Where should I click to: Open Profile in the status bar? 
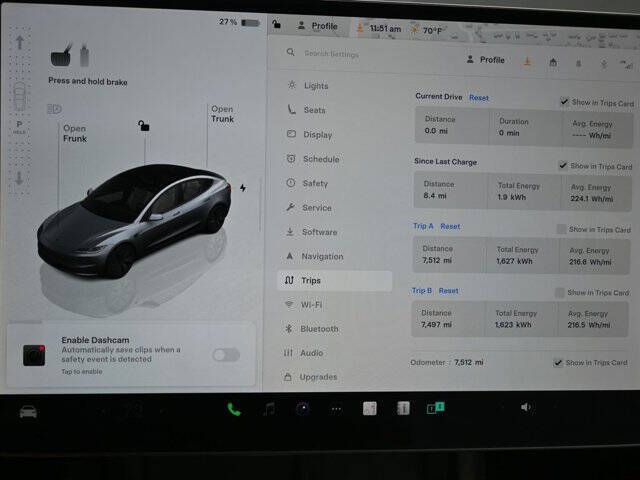tap(318, 26)
